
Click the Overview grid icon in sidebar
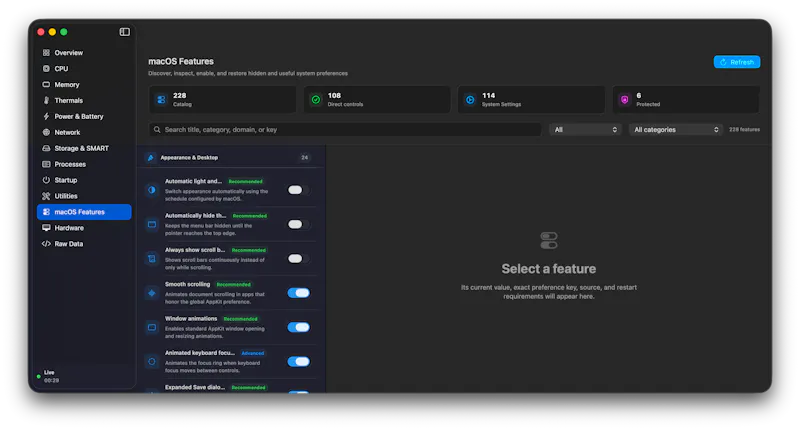(46, 53)
